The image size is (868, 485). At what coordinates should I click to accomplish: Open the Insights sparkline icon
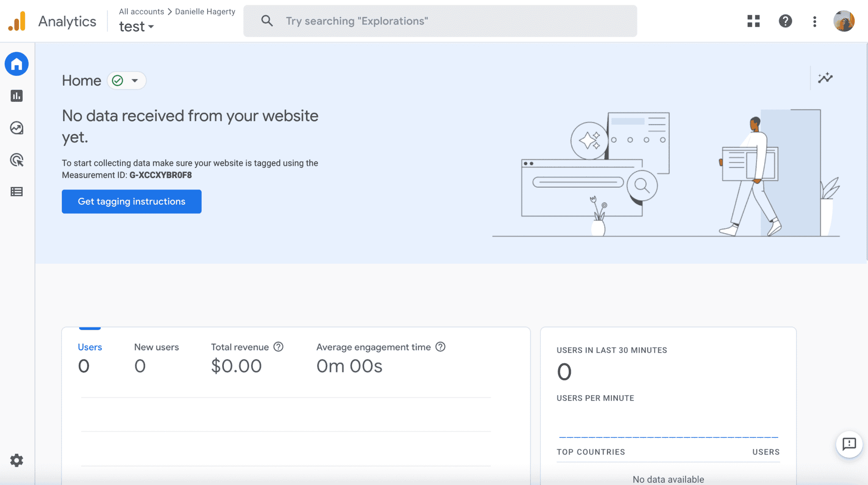click(x=825, y=78)
